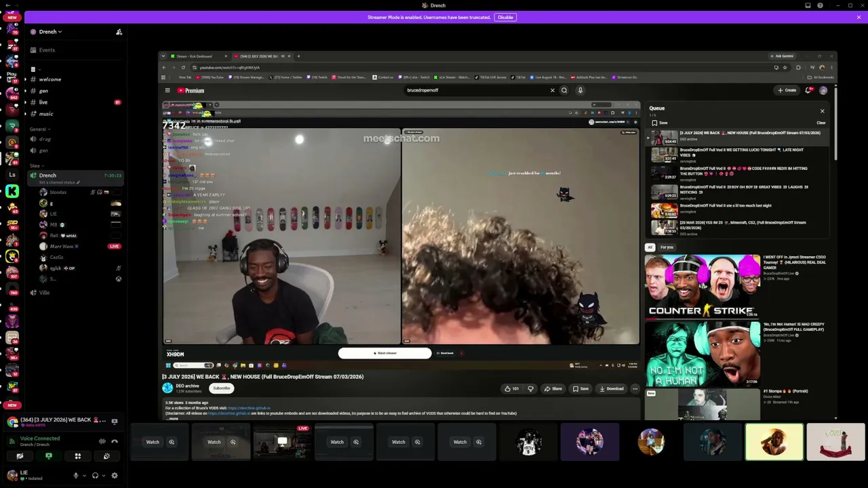Toggle the Discord camera button
This screenshot has height=488, width=868.
20,456
